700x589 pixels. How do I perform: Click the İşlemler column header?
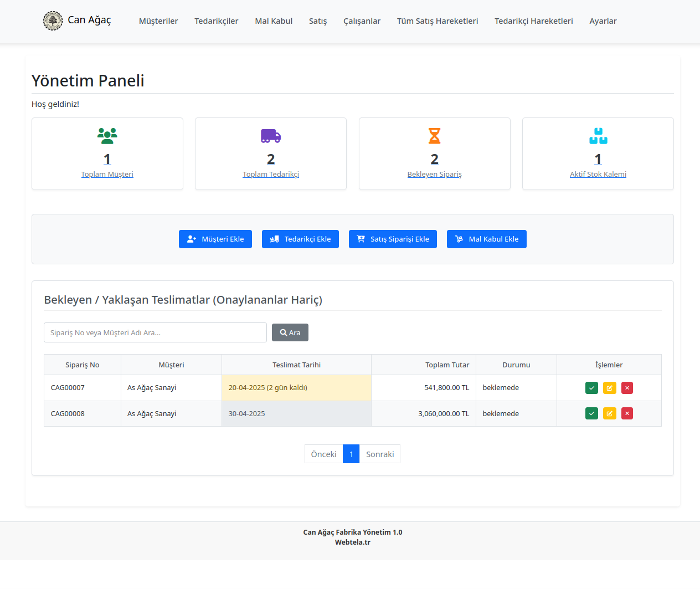[x=609, y=365]
